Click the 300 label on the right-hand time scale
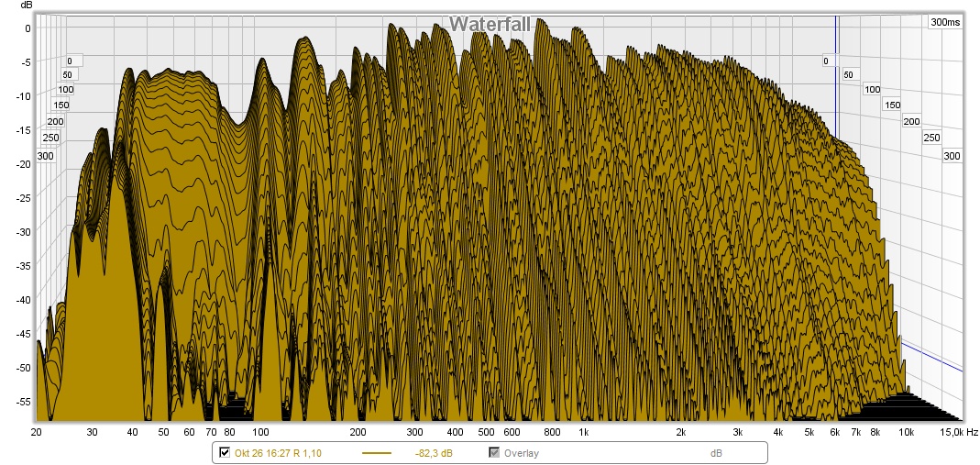Image resolution: width=980 pixels, height=465 pixels. [952, 156]
